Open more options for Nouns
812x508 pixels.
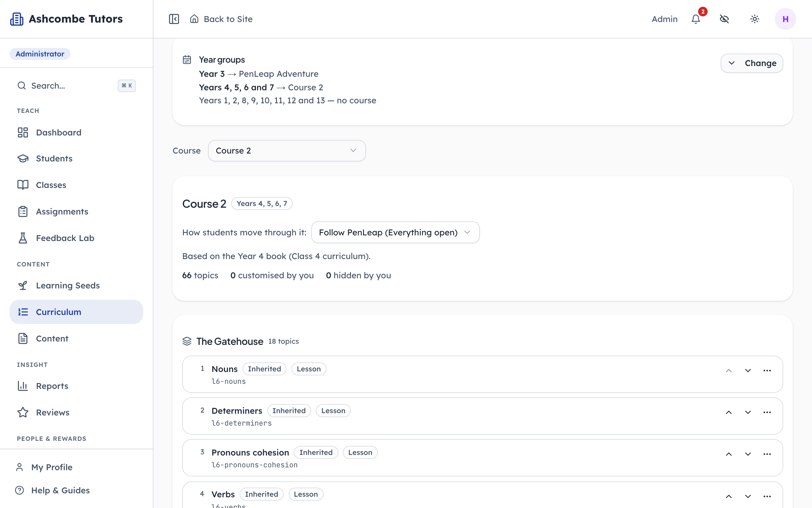click(767, 371)
